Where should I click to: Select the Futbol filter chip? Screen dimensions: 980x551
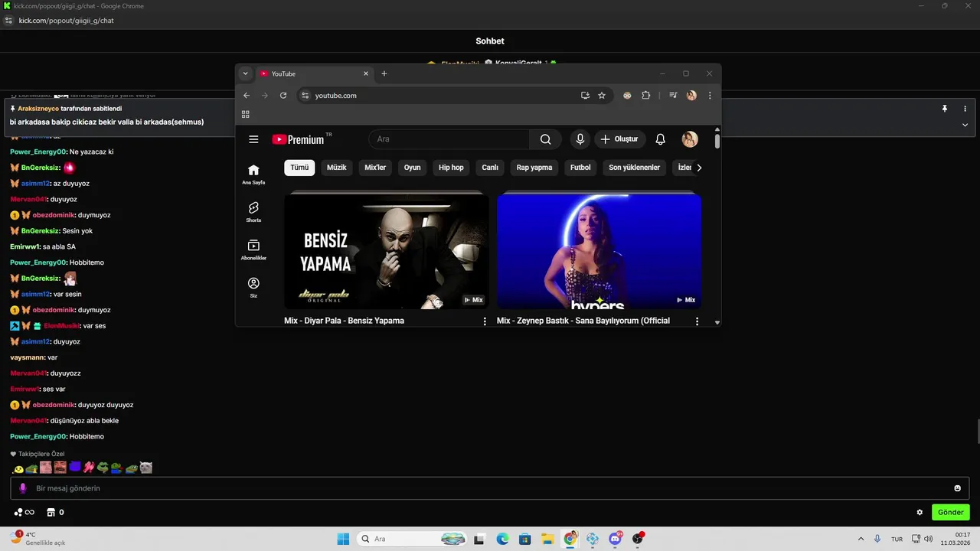click(x=580, y=168)
